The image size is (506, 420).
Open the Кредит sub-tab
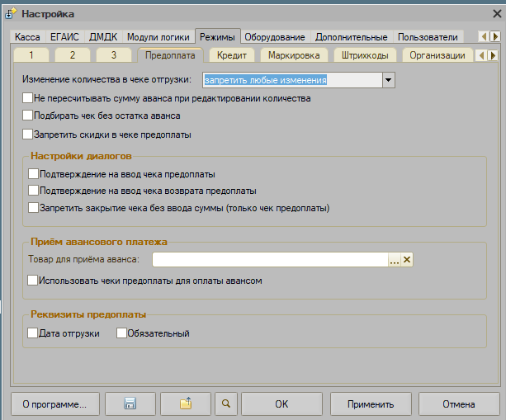pyautogui.click(x=233, y=55)
